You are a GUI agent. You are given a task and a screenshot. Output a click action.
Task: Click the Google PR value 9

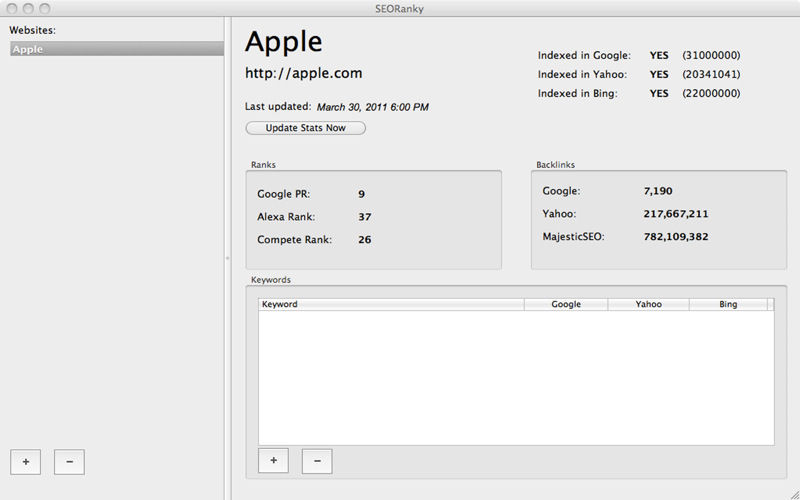(x=362, y=194)
